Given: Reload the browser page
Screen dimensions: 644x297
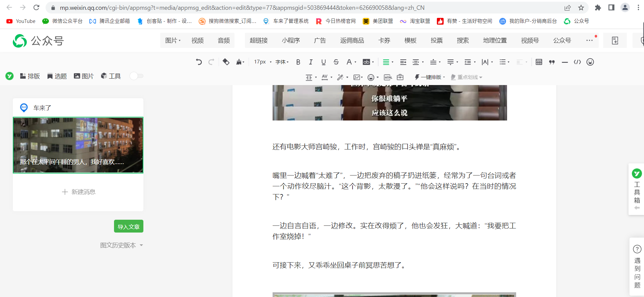Looking at the screenshot, I should pos(36,7).
